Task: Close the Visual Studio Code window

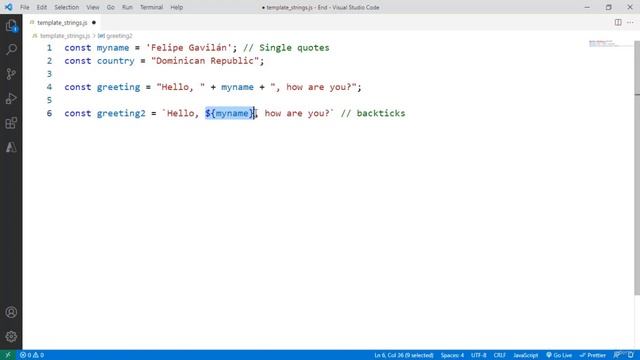Action: point(630,7)
